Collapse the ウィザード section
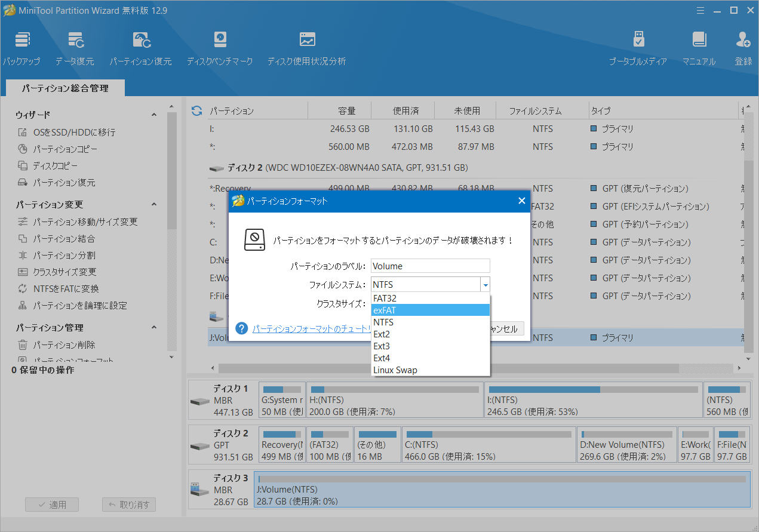Screen dimensions: 759x532 point(154,115)
